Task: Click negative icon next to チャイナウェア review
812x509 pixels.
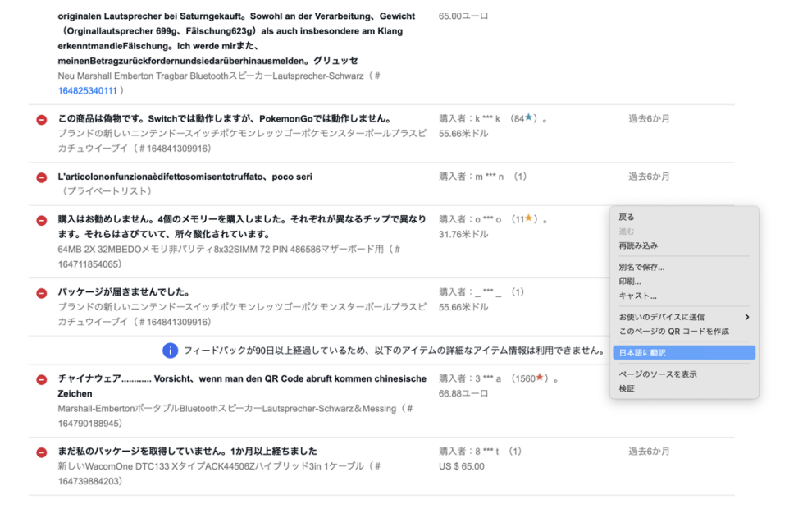Action: point(41,379)
